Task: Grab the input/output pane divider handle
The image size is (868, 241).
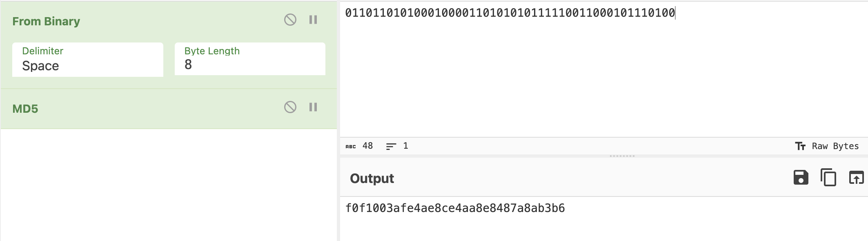Action: pyautogui.click(x=622, y=156)
